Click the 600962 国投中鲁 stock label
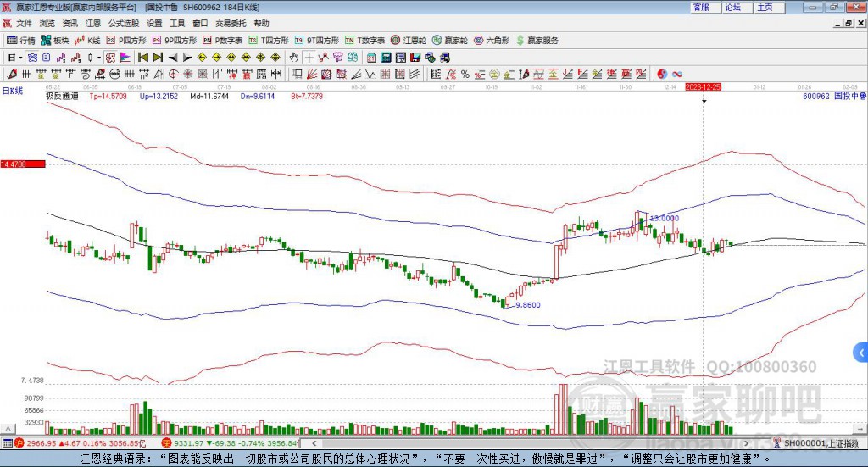This screenshot has height=467, width=868. point(834,96)
